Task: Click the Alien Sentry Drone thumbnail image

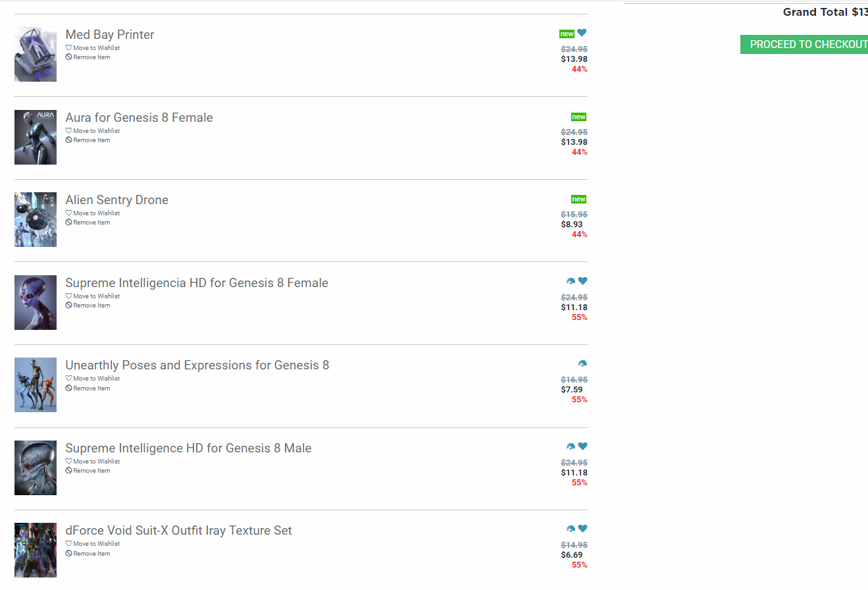Action: pos(36,219)
